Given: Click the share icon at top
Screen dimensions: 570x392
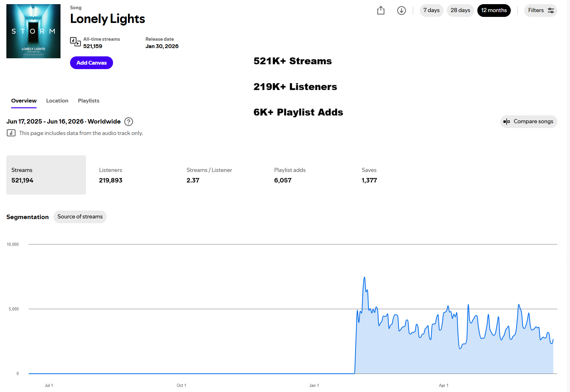Looking at the screenshot, I should point(381,11).
